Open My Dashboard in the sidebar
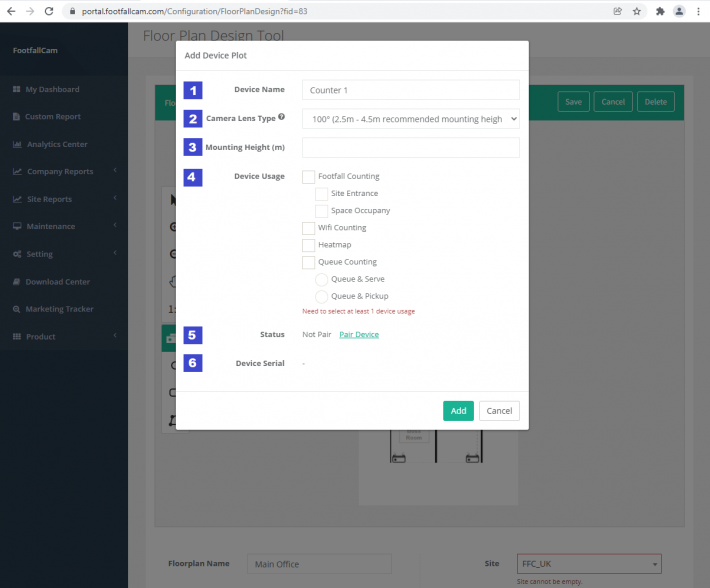 [52, 89]
